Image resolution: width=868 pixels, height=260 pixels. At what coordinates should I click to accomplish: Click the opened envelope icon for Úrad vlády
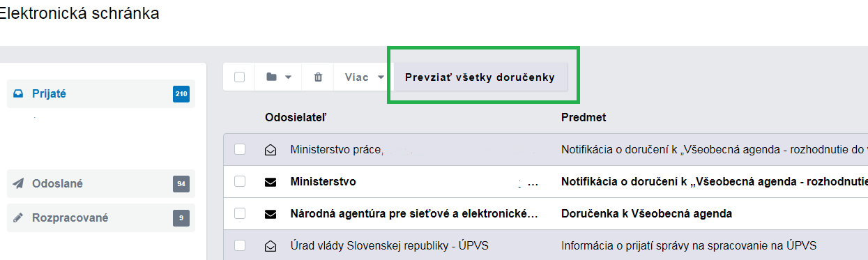tap(271, 245)
